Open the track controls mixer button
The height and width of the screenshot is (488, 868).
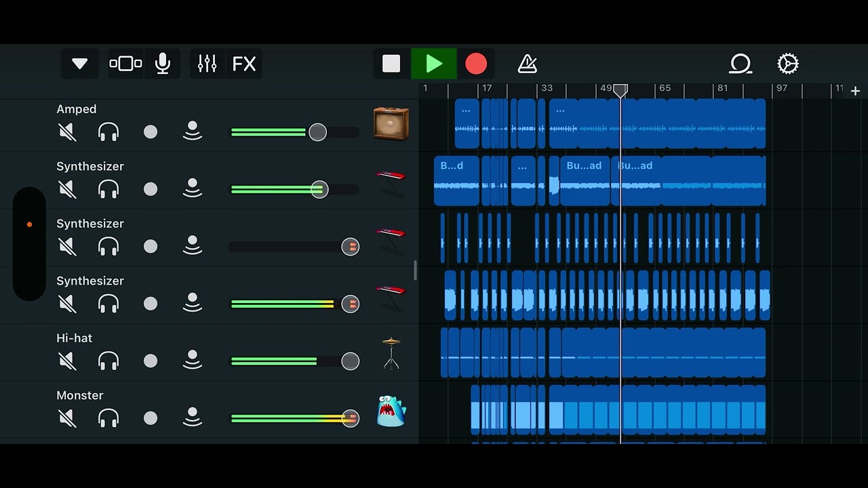[x=207, y=64]
